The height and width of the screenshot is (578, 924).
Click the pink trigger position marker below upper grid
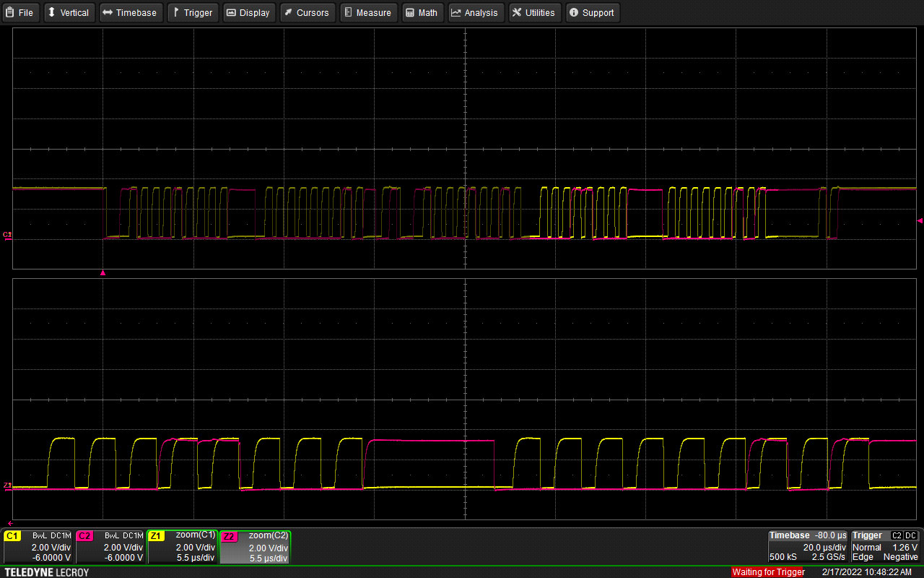[x=103, y=273]
